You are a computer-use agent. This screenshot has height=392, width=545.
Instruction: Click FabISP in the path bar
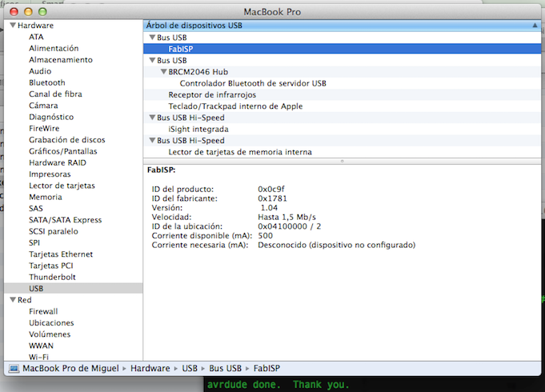point(266,368)
